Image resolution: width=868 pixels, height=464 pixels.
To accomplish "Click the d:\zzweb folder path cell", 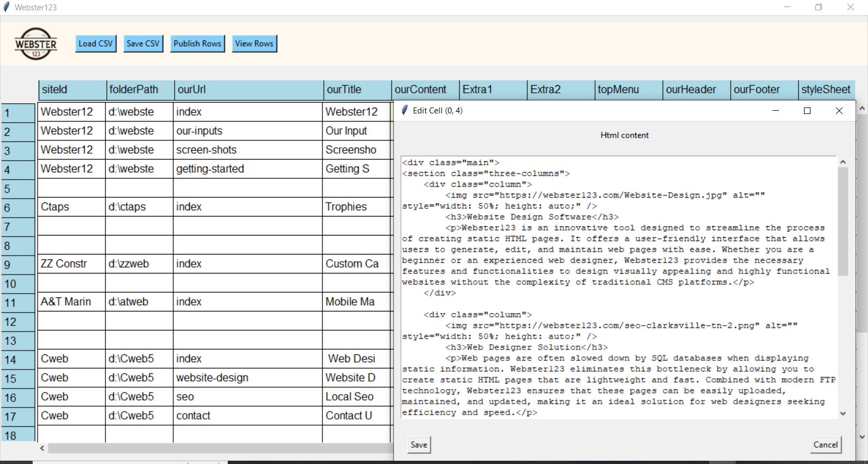I will [139, 264].
